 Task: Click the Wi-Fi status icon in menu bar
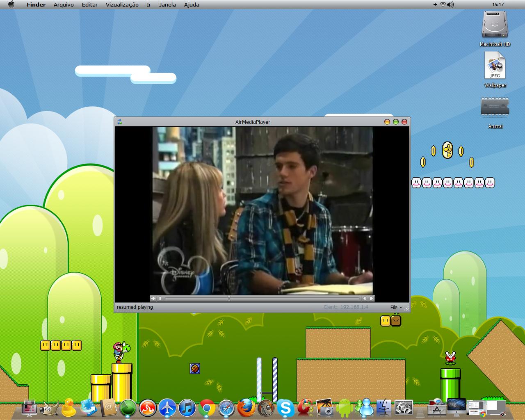click(x=443, y=5)
